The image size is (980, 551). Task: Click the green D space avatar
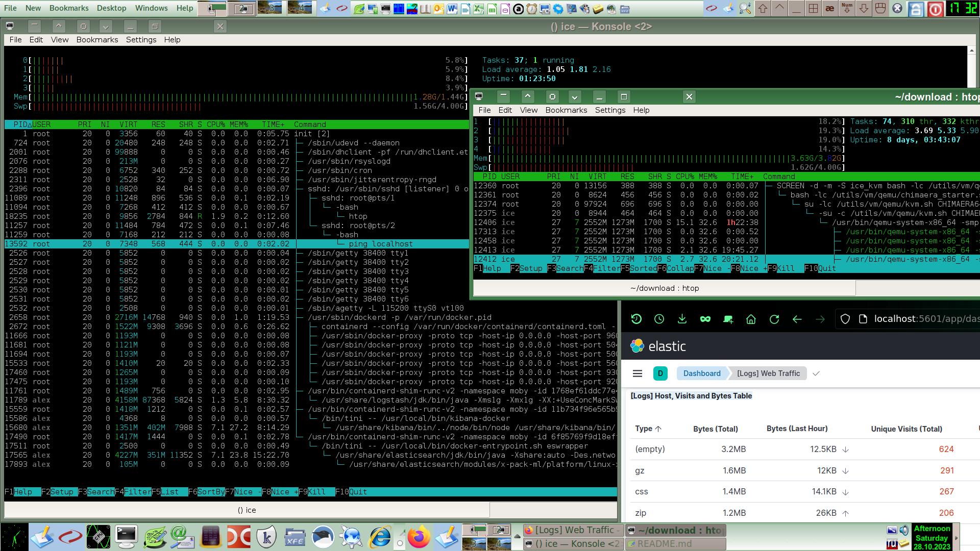pos(660,373)
